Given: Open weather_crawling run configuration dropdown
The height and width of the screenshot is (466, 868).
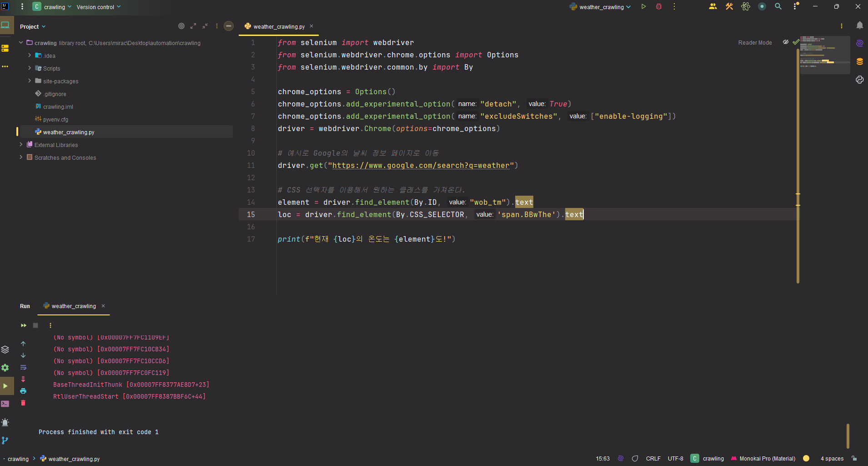Looking at the screenshot, I should pos(600,7).
